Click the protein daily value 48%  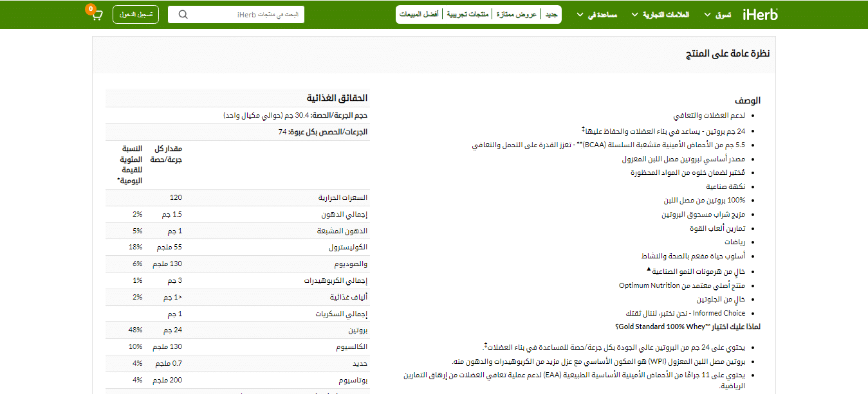(x=136, y=331)
